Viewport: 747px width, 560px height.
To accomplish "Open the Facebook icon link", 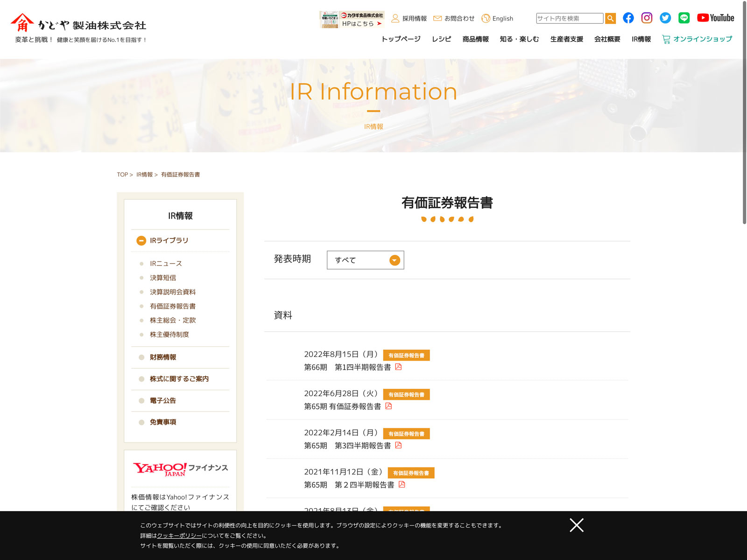I will coord(628,18).
